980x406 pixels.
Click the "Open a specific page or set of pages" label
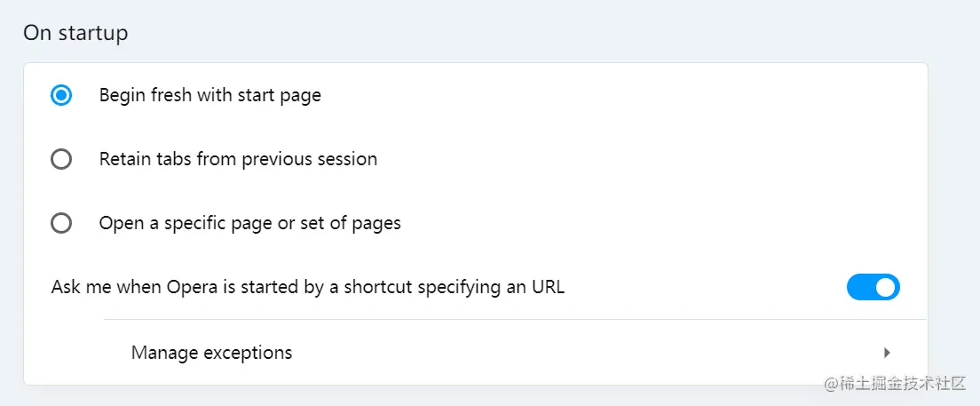point(249,224)
